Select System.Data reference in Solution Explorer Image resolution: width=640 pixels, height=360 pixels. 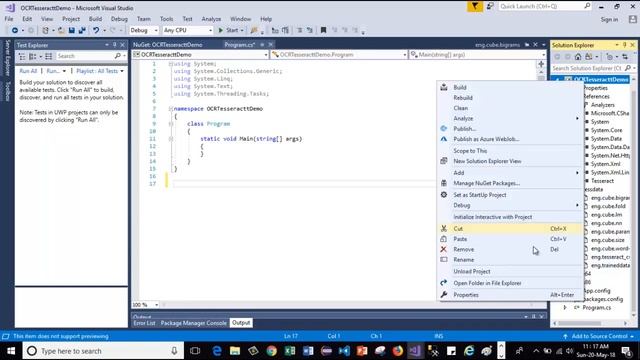[x=606, y=139]
